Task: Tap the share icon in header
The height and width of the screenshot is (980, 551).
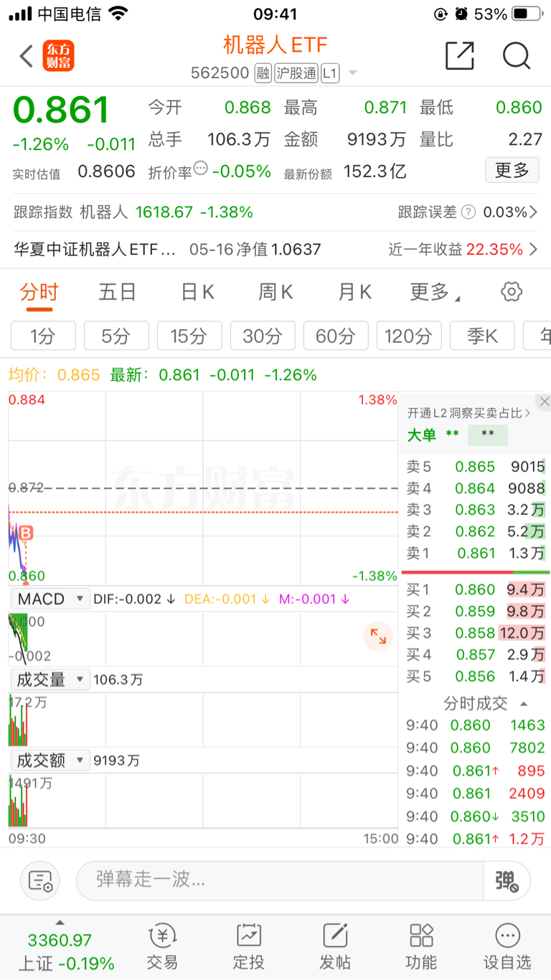Action: click(460, 55)
